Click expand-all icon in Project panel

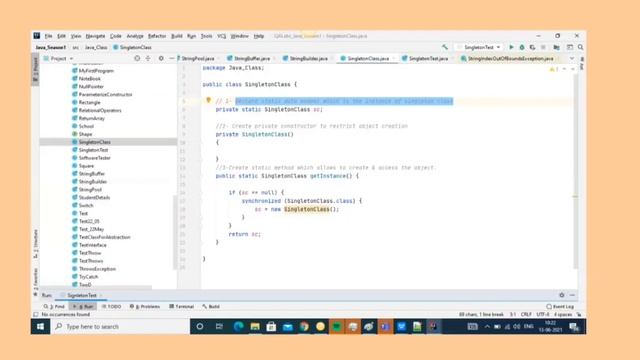click(148, 58)
